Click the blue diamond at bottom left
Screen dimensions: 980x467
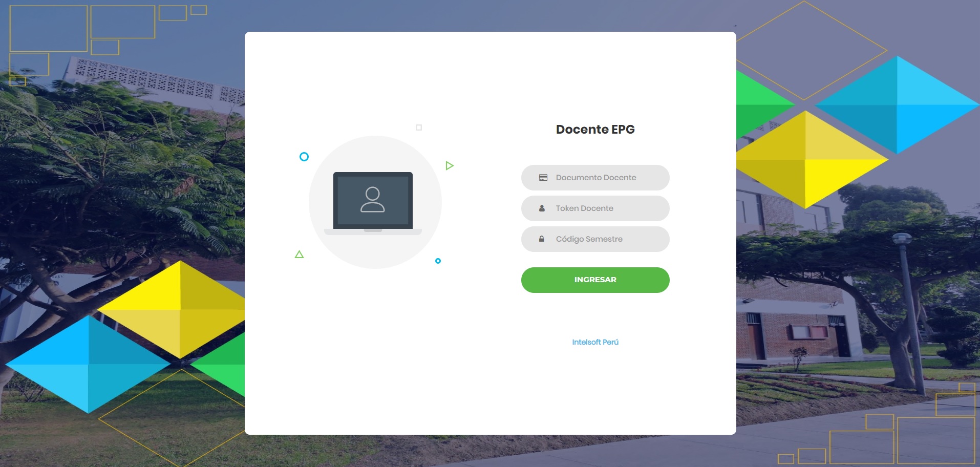point(88,364)
